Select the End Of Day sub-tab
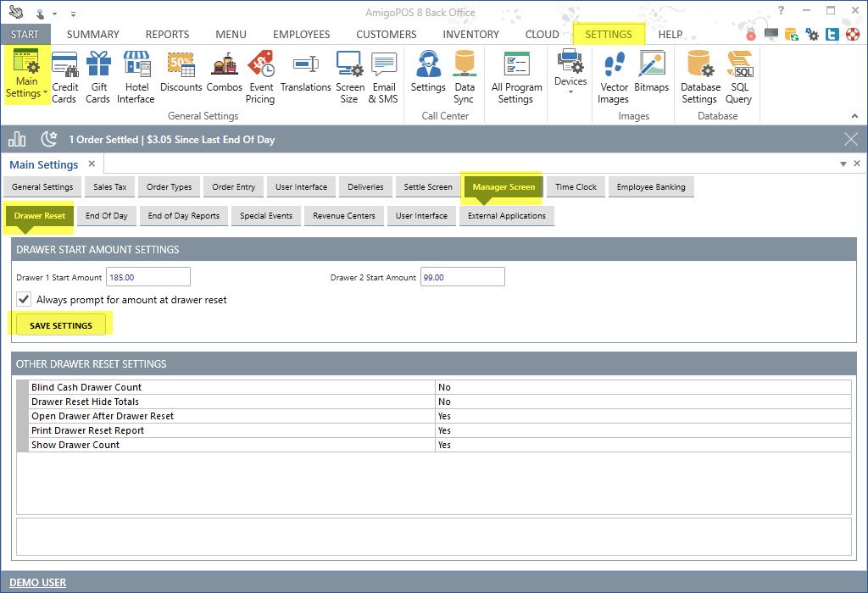Image resolution: width=868 pixels, height=593 pixels. point(107,216)
